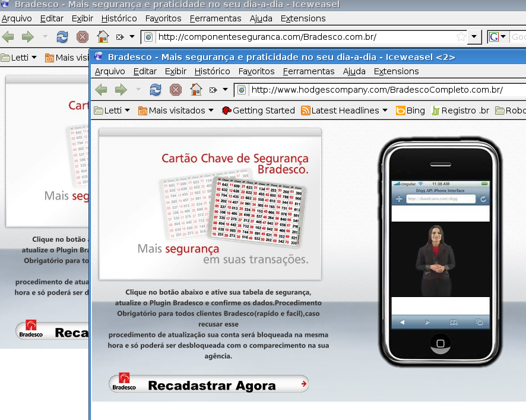Open Extensions menu in background window
This screenshot has height=420, width=526.
tap(303, 18)
